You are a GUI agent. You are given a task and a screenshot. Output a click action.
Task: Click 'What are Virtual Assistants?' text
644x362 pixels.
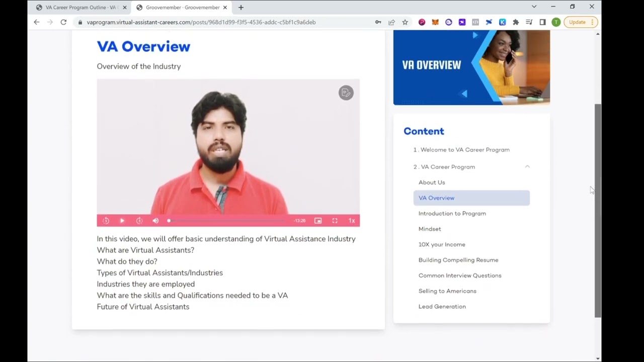[x=145, y=250]
